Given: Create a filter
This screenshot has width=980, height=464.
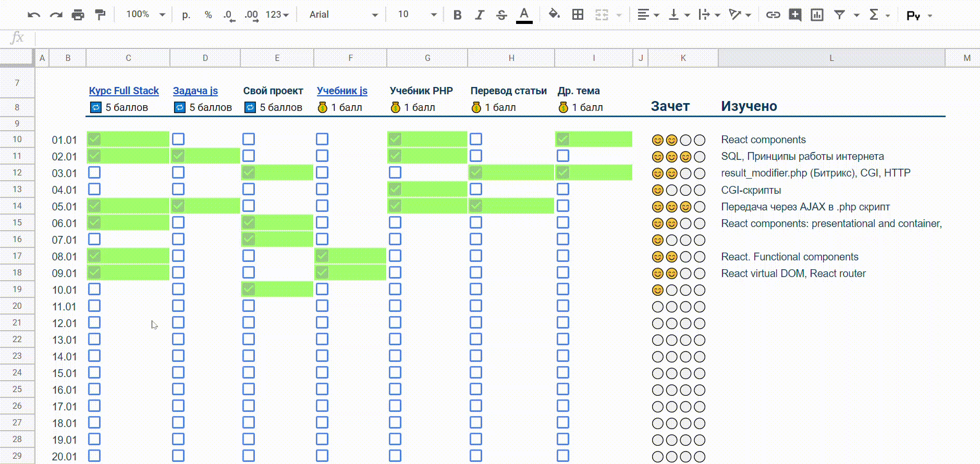Looking at the screenshot, I should (839, 15).
